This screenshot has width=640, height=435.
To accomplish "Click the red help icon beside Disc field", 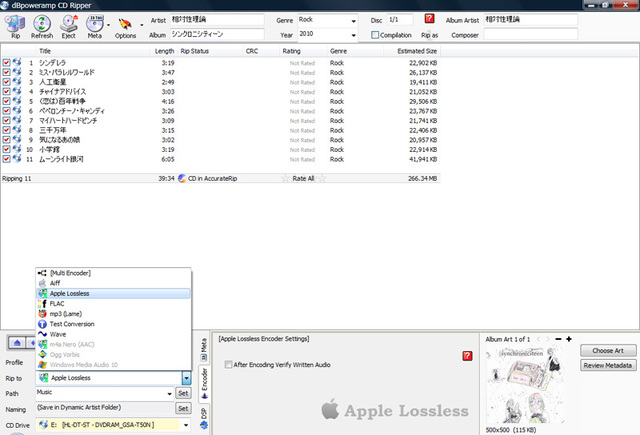I will click(429, 19).
